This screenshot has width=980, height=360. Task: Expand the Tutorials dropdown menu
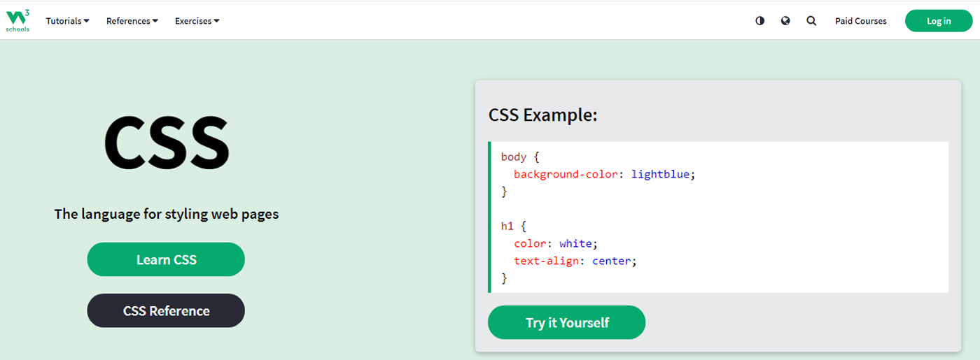(x=67, y=21)
